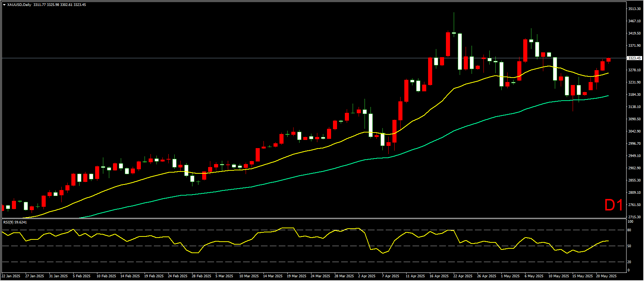644x281 pixels.
Task: Click the 26 Apr 2025 date label
Action: (x=487, y=276)
